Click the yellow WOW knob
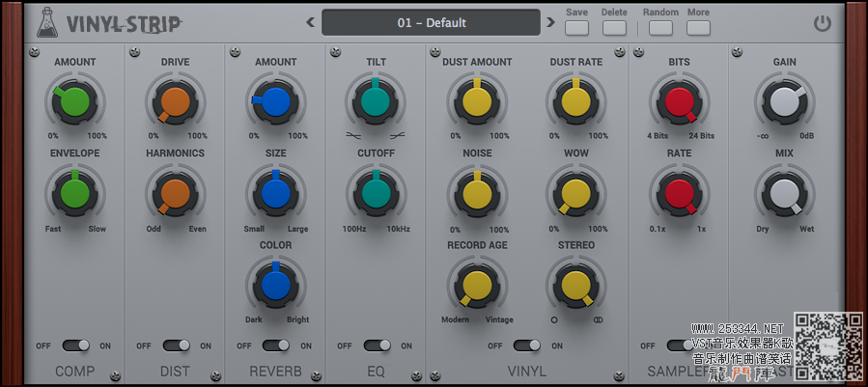868x387 pixels. click(x=576, y=194)
